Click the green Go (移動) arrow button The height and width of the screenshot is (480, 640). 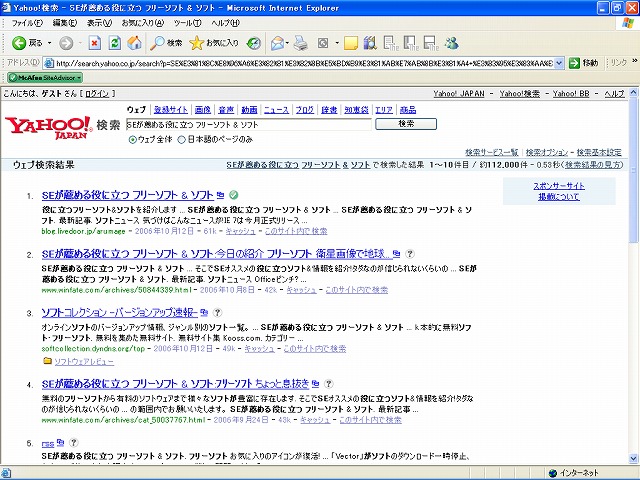click(574, 63)
